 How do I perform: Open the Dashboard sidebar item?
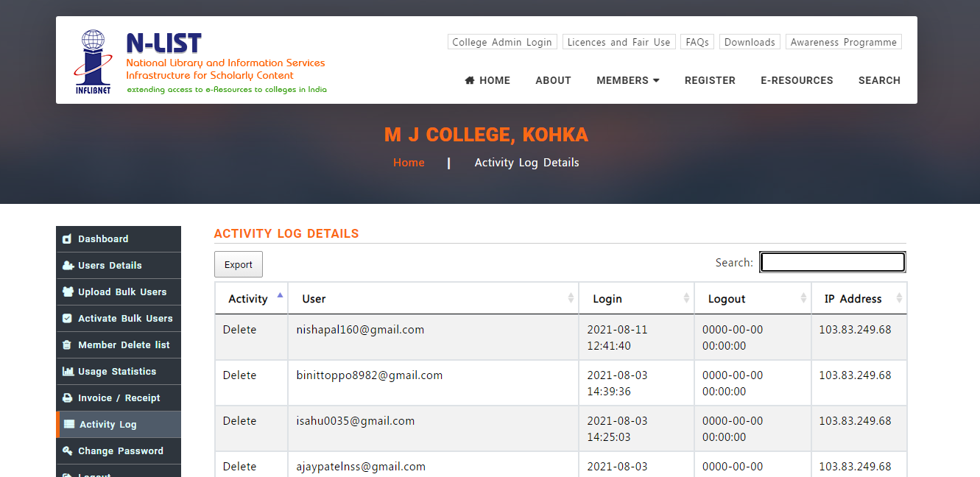pos(119,239)
